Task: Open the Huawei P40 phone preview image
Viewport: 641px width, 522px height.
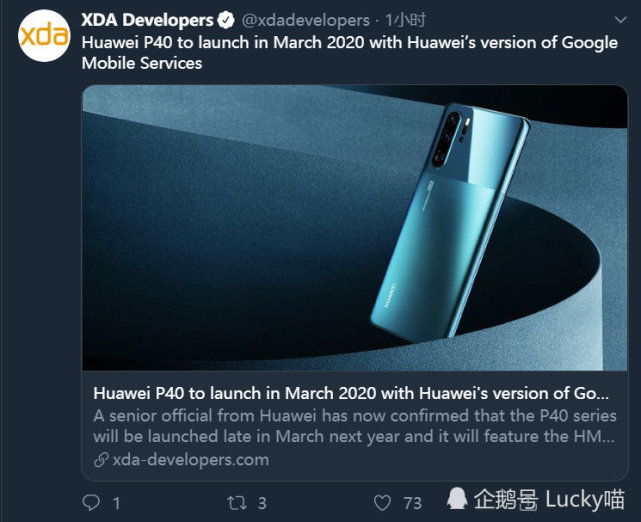Action: coord(355,228)
